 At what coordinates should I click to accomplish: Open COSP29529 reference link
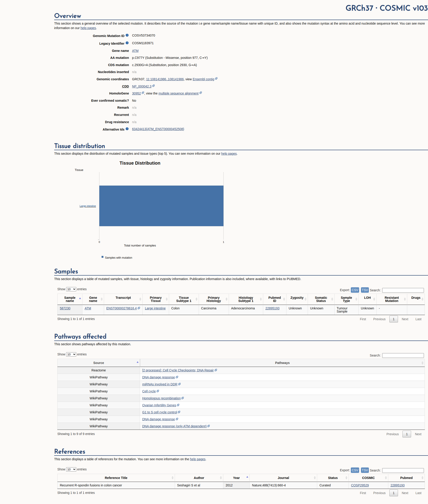pos(360,485)
